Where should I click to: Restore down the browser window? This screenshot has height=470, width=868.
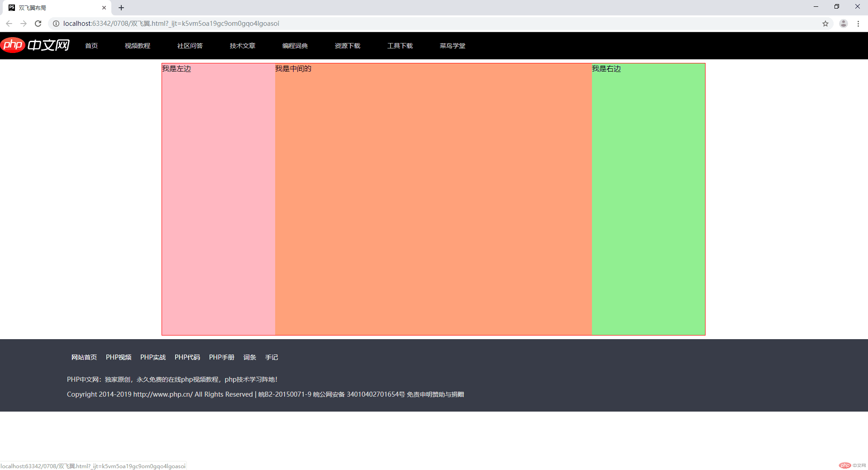click(837, 7)
